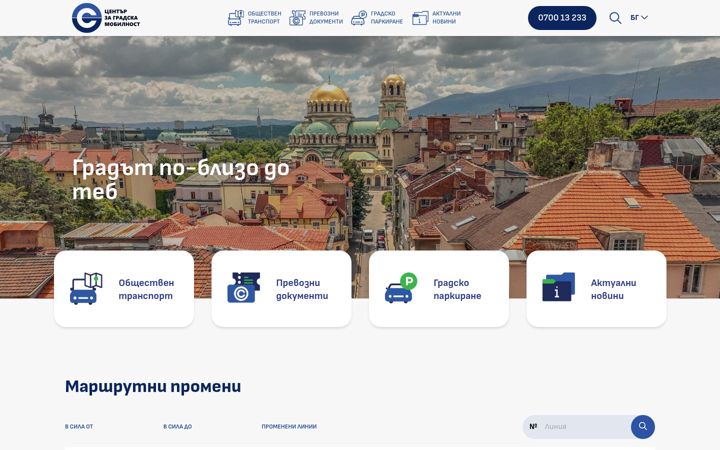
Task: Open the Превозни документи card label
Action: click(x=302, y=289)
